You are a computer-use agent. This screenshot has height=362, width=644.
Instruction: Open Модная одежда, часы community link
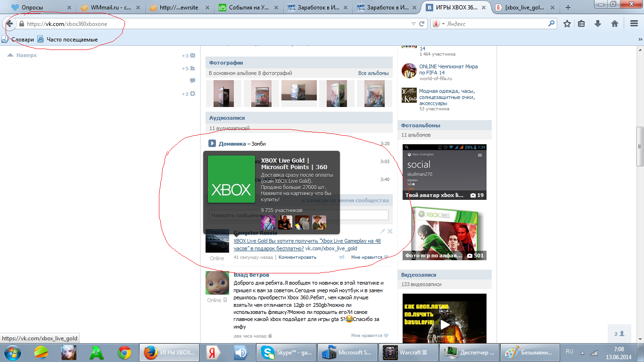pyautogui.click(x=447, y=97)
